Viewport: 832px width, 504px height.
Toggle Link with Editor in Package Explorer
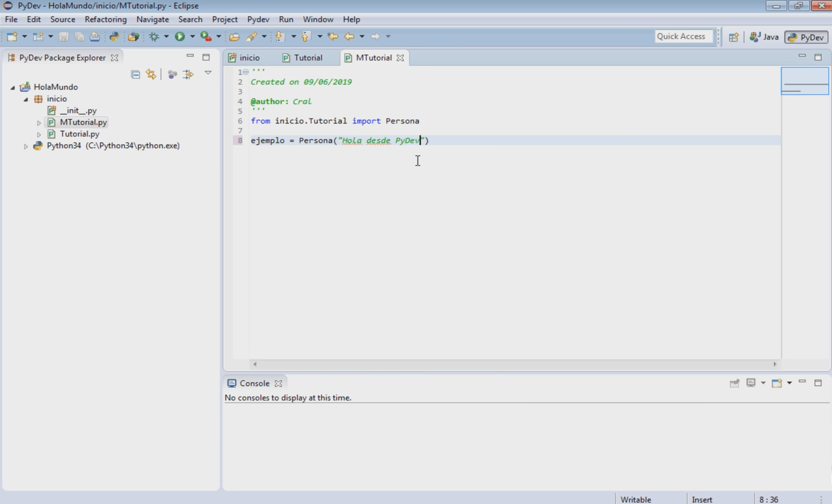click(x=151, y=74)
